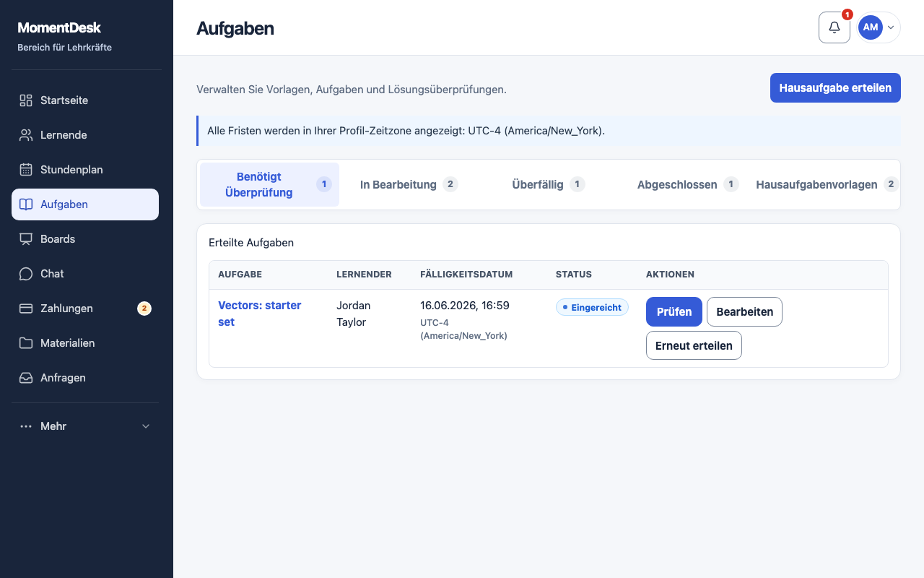Click the Eingereicht status badge
924x578 pixels.
(592, 308)
